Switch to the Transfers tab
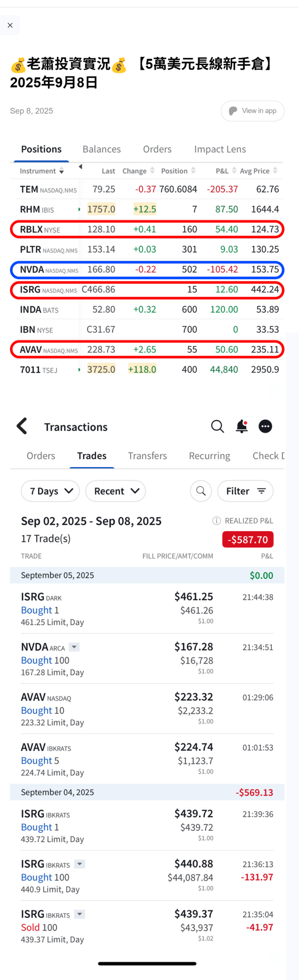Image resolution: width=299 pixels, height=980 pixels. point(147,456)
